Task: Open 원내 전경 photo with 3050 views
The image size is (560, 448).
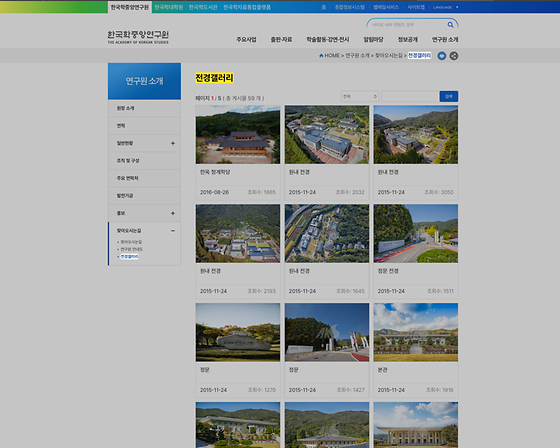Action: click(x=416, y=135)
